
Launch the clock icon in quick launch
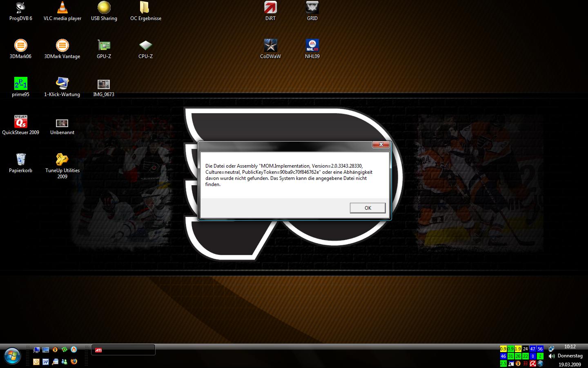[36, 362]
